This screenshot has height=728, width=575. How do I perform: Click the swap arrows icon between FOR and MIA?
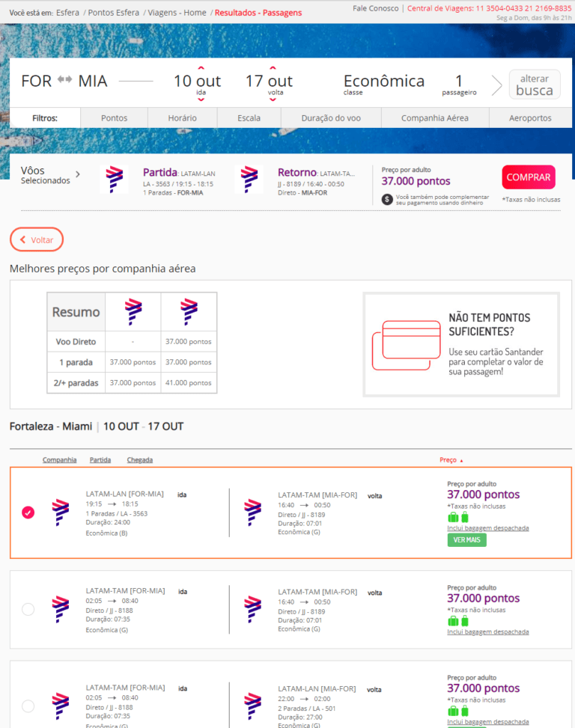click(x=65, y=81)
